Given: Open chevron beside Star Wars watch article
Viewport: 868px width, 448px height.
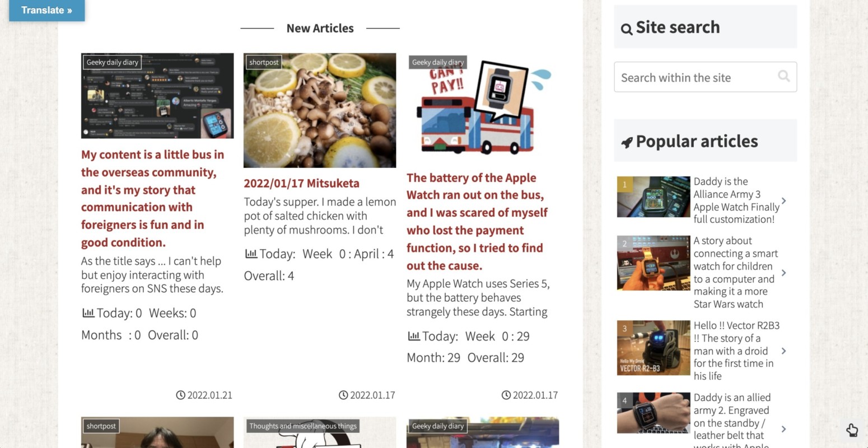Looking at the screenshot, I should point(783,273).
